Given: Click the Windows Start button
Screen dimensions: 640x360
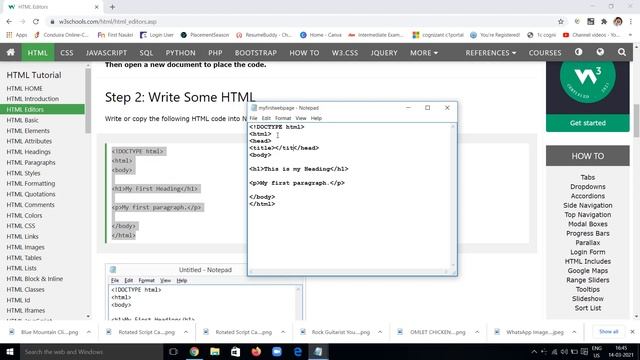Looking at the screenshot, I should (x=10, y=351).
